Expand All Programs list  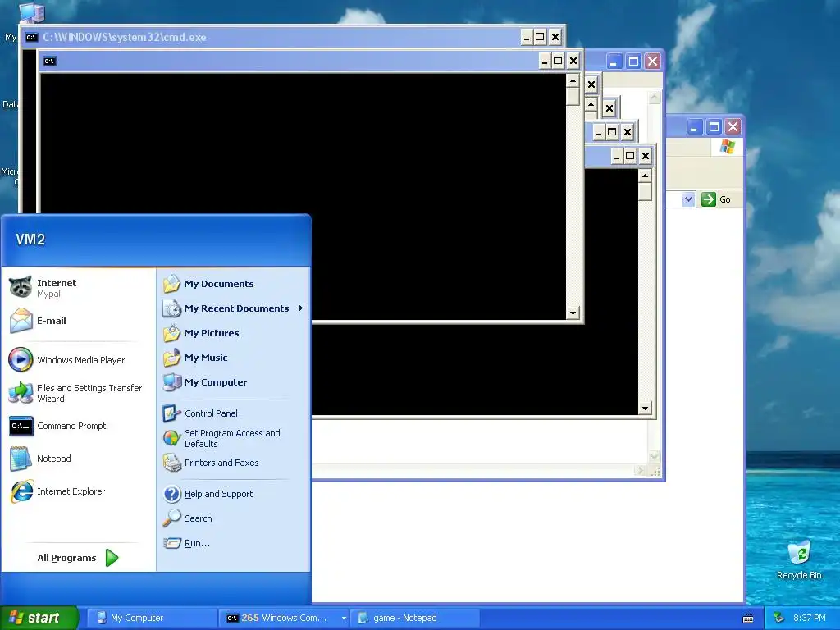coord(78,558)
